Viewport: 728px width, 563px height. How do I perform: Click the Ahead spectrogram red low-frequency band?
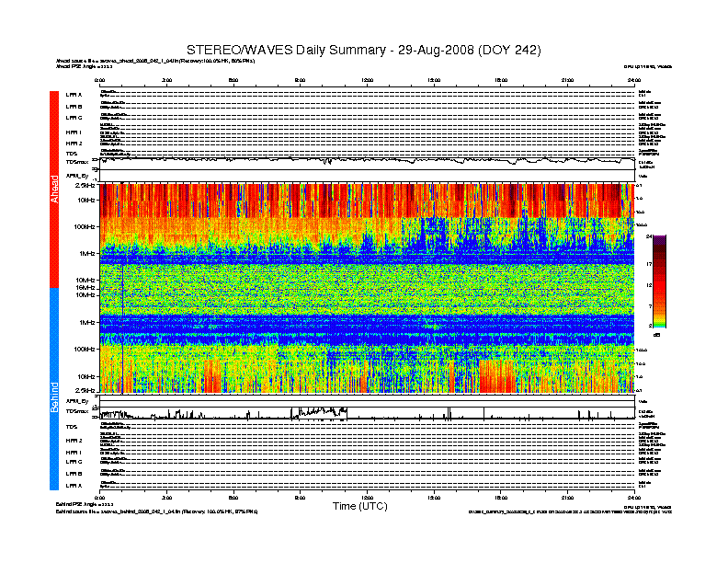click(368, 201)
